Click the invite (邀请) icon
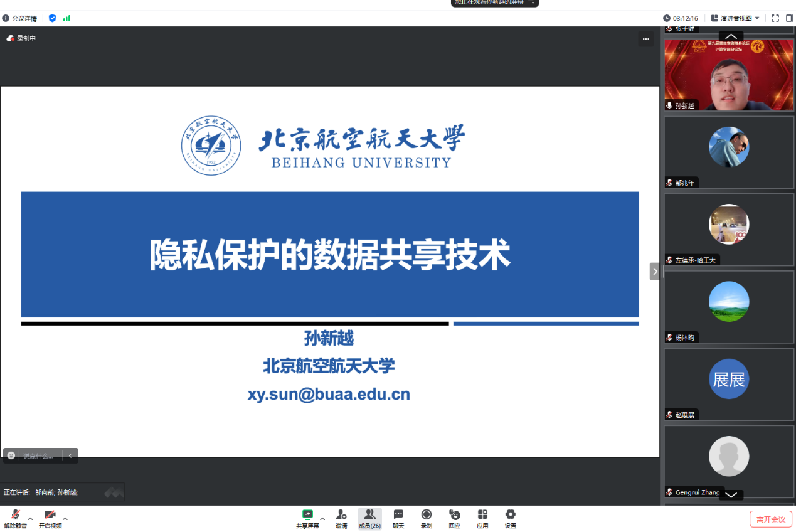 [341, 517]
